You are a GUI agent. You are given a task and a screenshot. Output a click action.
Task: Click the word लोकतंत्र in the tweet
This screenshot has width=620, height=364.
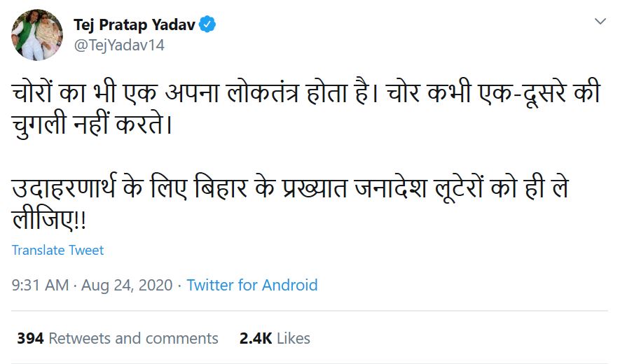coord(263,92)
